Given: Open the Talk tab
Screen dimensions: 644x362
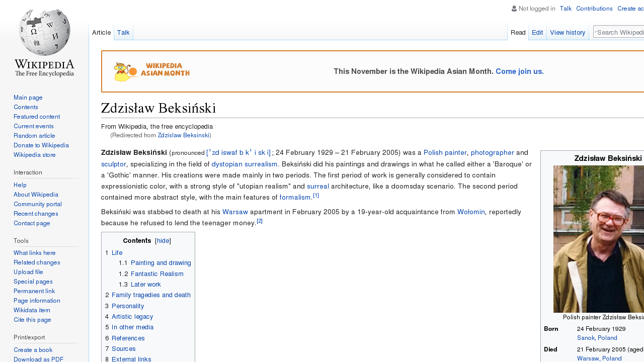Looking at the screenshot, I should 123,33.
